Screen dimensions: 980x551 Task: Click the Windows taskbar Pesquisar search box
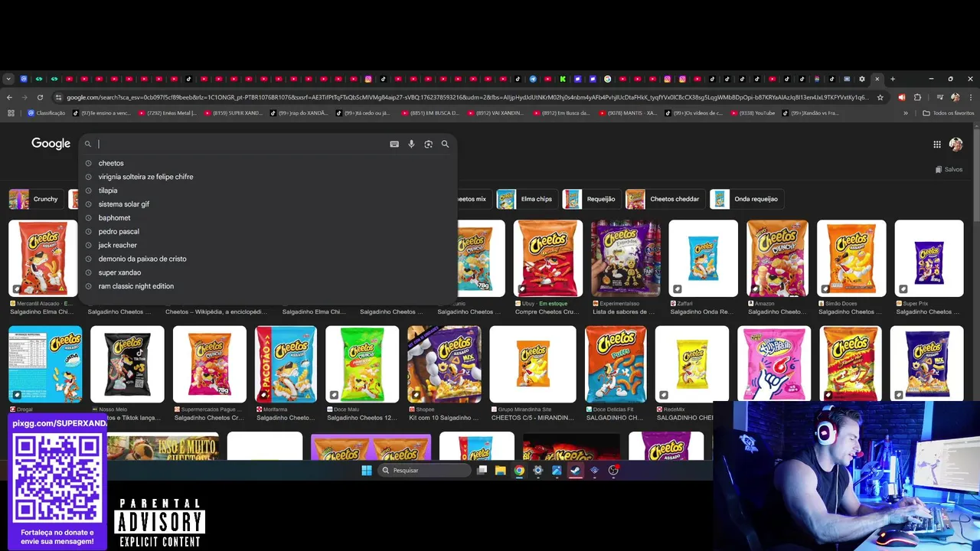tap(425, 470)
